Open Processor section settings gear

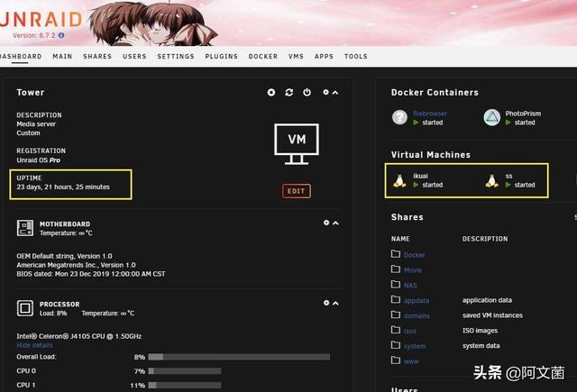tap(326, 303)
